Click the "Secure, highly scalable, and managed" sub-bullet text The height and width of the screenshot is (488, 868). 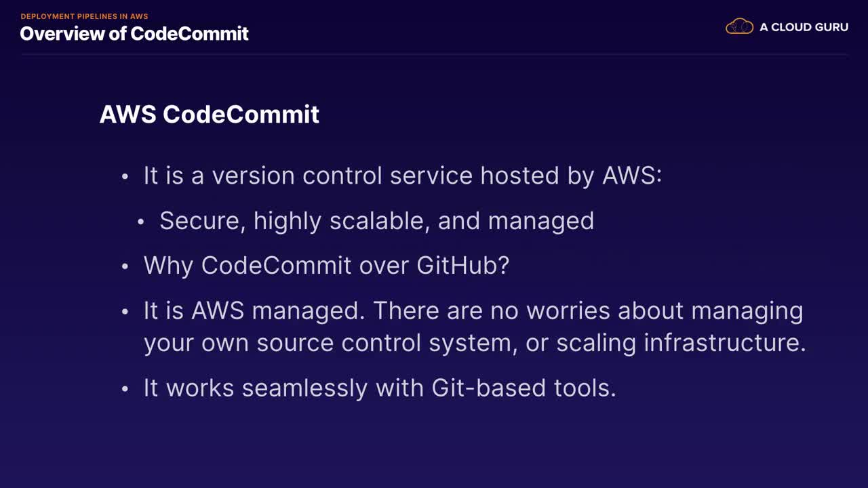click(x=376, y=221)
